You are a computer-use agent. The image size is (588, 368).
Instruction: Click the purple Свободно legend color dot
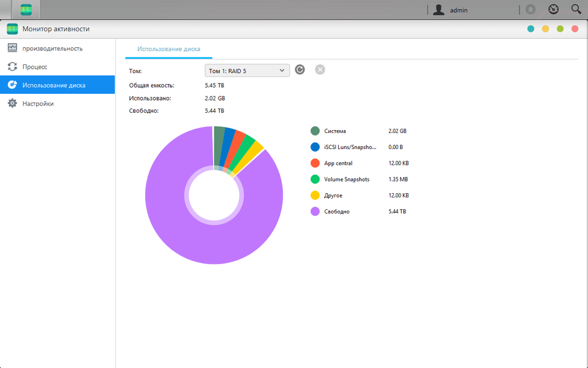315,212
